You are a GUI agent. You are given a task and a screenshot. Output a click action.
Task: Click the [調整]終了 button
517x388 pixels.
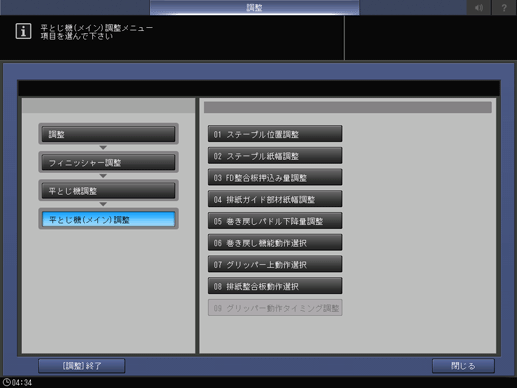82,366
